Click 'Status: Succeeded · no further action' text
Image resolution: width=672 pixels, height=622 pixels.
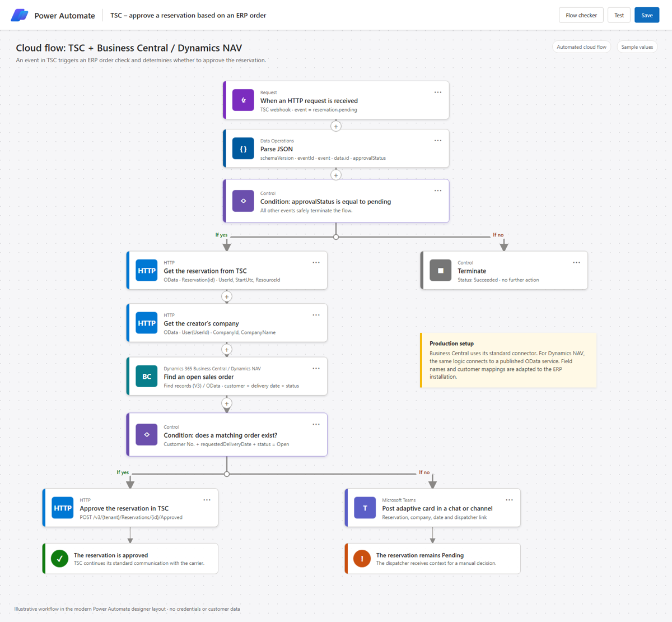(x=498, y=280)
